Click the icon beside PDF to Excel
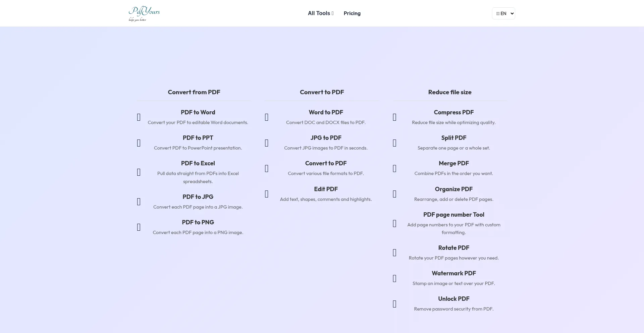The width and height of the screenshot is (644, 333). point(139,172)
